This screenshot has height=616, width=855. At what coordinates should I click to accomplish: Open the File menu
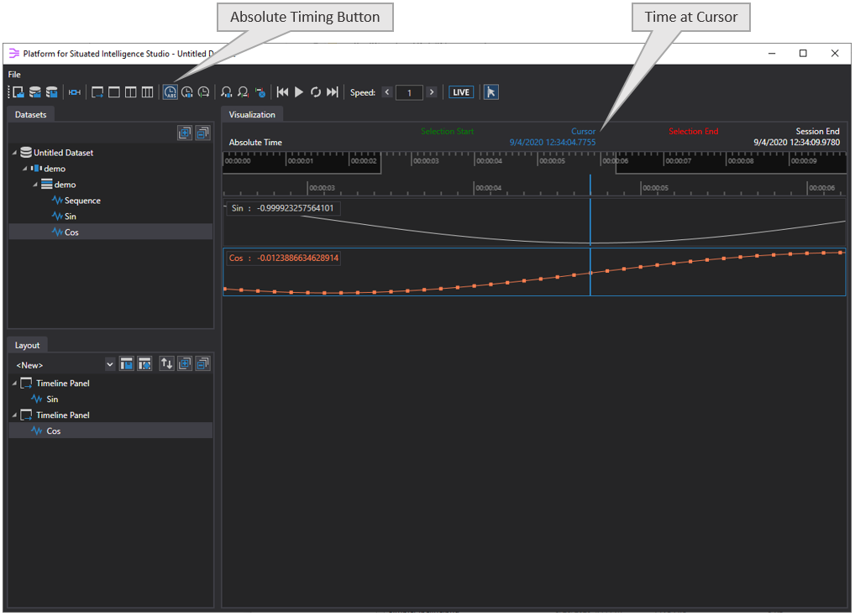13,74
